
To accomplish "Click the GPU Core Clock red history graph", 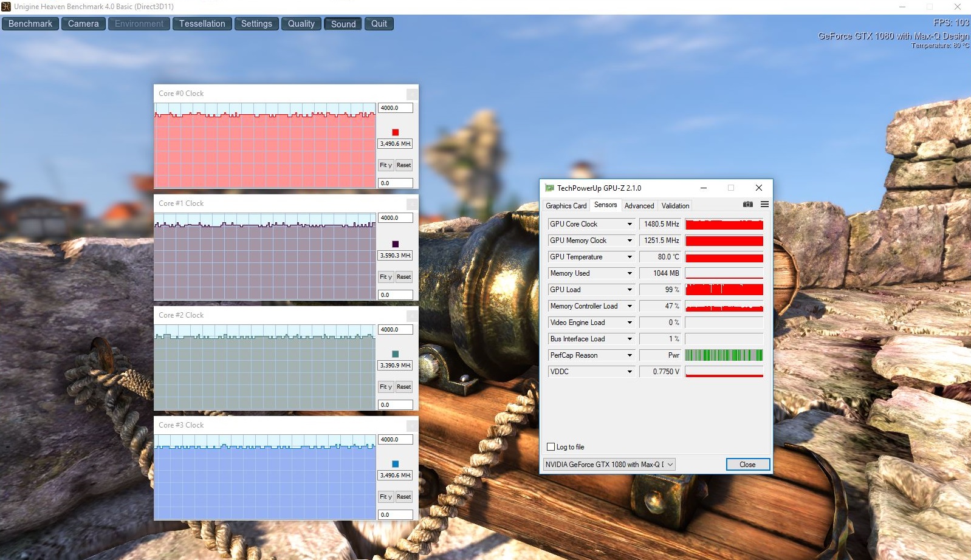I will click(x=724, y=224).
